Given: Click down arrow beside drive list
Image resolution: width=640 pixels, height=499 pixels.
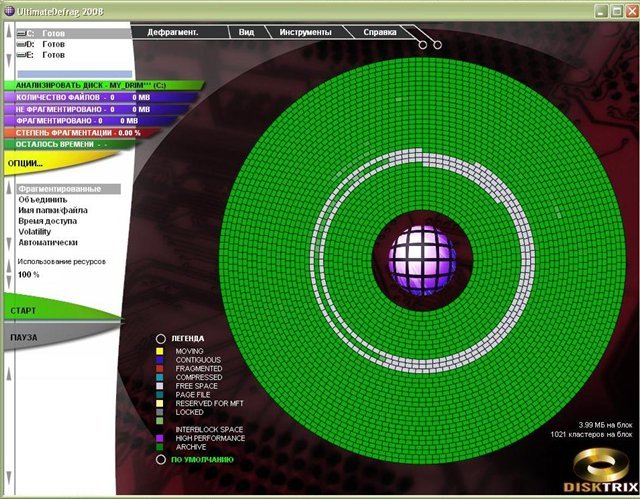Looking at the screenshot, I should [x=9, y=60].
